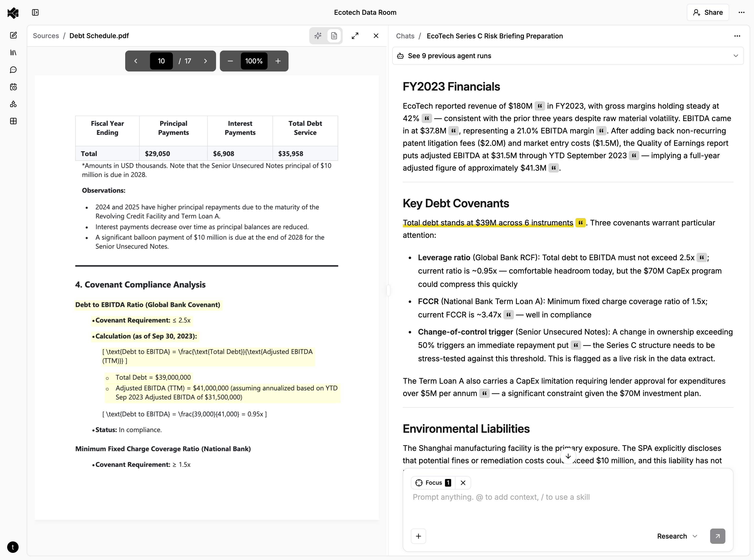Go to next PDF page

205,61
